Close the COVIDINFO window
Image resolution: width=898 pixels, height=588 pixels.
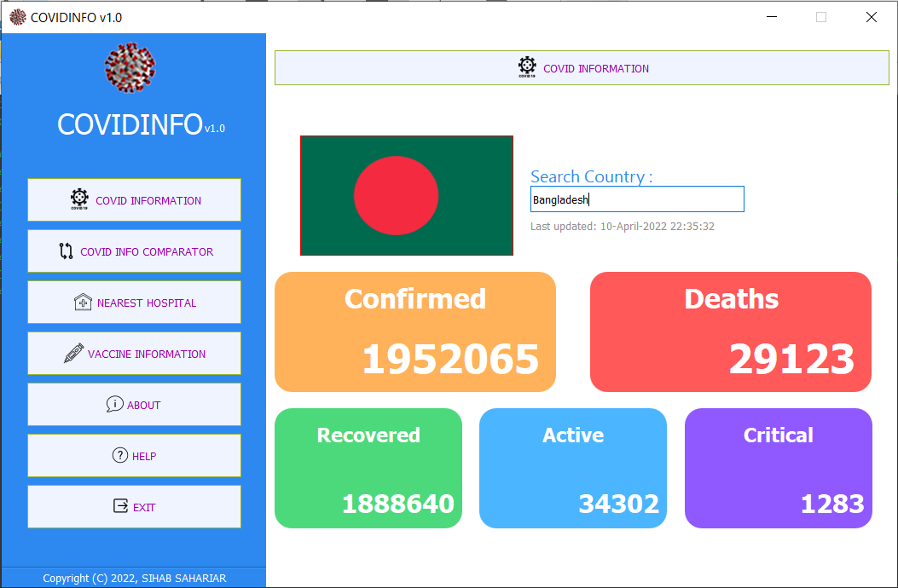(871, 17)
